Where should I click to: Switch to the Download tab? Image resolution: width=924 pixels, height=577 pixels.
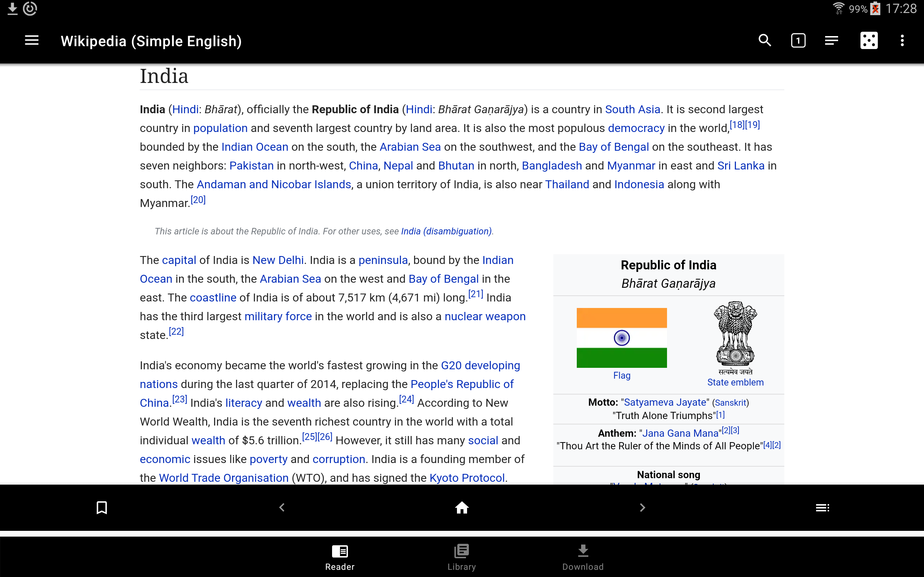tap(583, 557)
